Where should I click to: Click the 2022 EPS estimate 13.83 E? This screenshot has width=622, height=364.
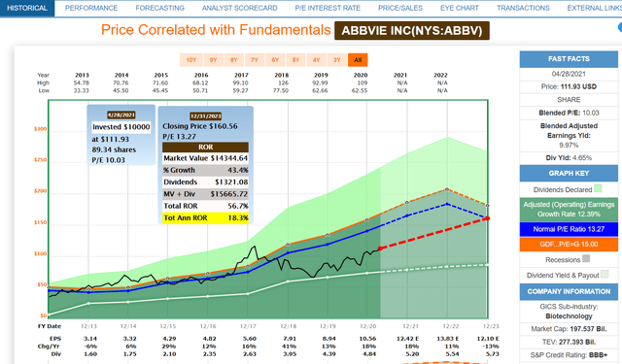[448, 339]
